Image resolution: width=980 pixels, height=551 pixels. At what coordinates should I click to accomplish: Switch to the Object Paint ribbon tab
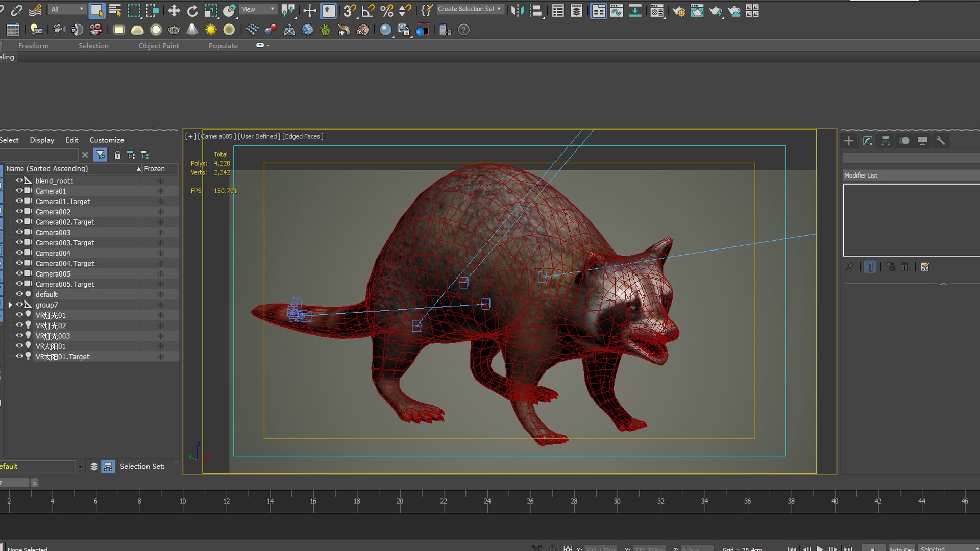tap(159, 45)
